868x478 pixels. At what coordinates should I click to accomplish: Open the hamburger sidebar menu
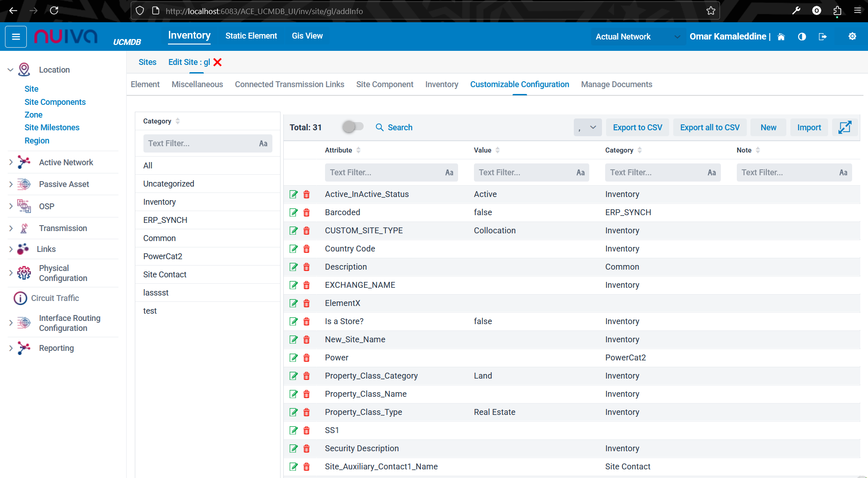[x=16, y=37]
